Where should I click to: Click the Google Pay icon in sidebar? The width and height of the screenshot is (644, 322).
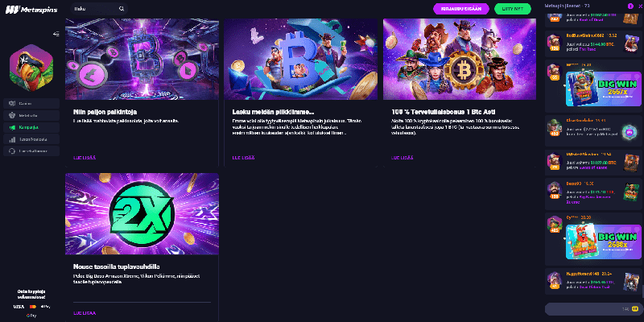pos(31,316)
